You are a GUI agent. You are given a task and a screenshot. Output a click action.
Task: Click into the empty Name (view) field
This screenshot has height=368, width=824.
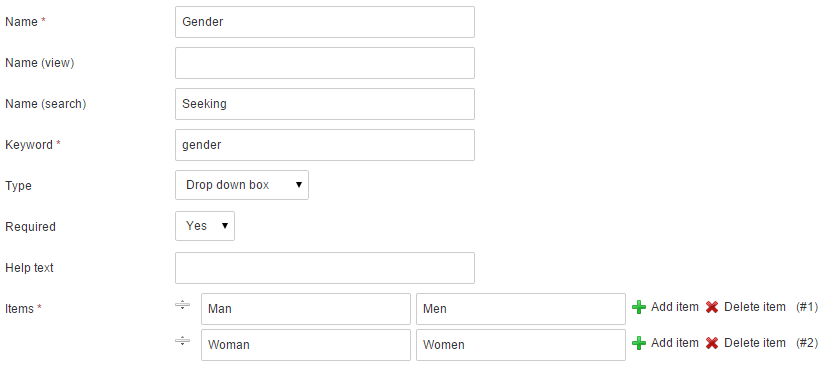[x=325, y=63]
